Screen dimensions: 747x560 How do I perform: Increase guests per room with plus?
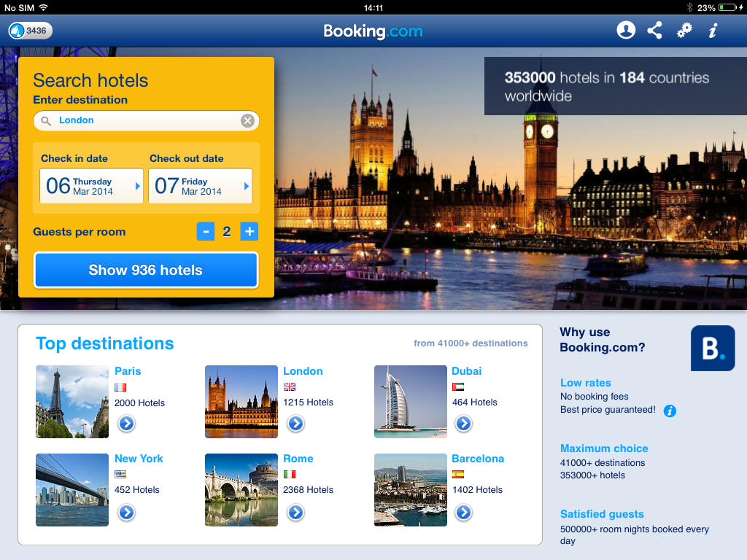249,231
